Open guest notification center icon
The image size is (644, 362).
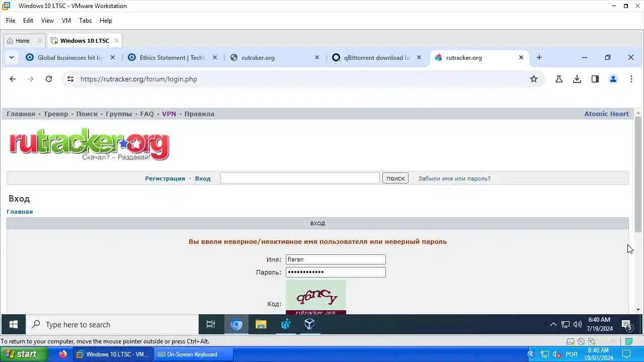627,325
